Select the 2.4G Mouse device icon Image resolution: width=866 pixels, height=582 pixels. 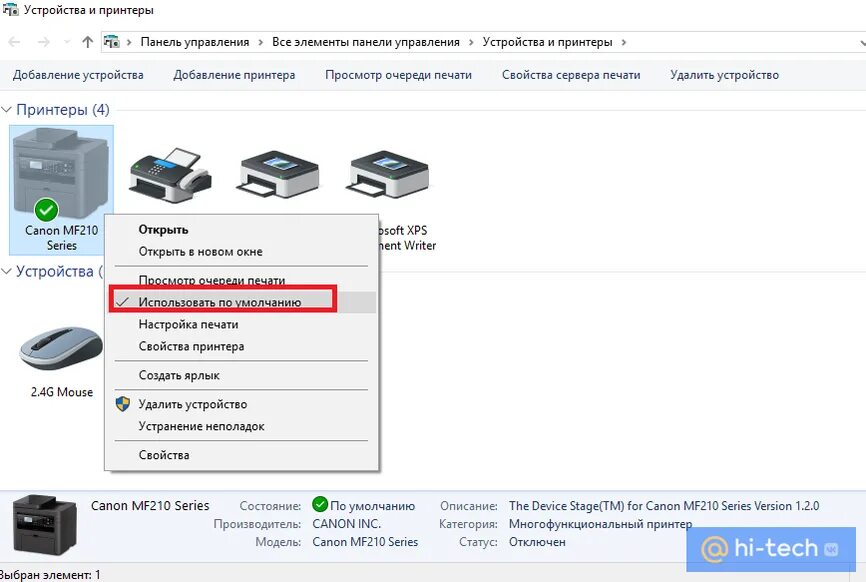[61, 348]
